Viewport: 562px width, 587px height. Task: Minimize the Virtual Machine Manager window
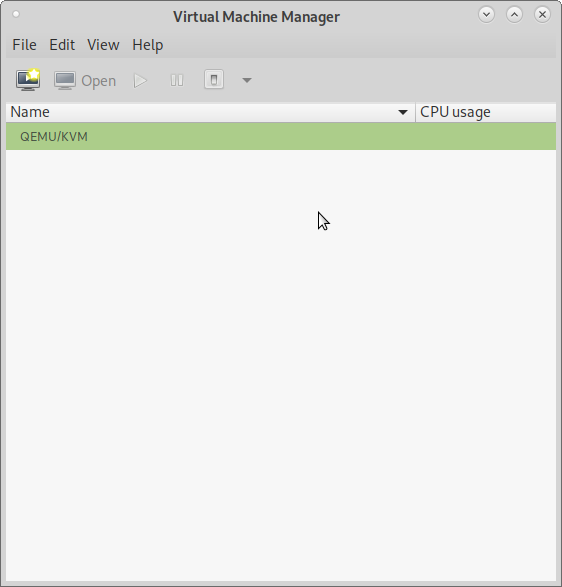(486, 15)
